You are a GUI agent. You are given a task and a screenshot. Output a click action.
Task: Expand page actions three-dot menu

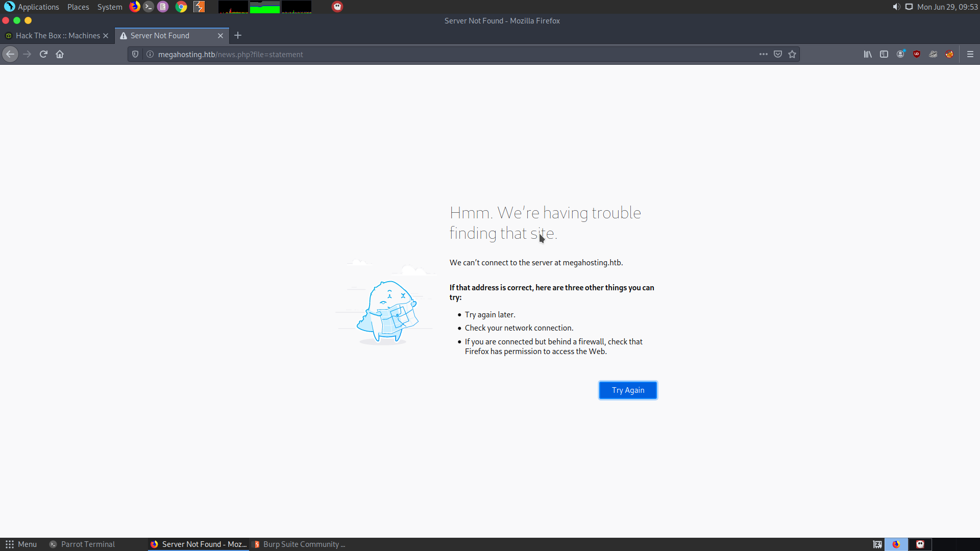click(x=763, y=54)
